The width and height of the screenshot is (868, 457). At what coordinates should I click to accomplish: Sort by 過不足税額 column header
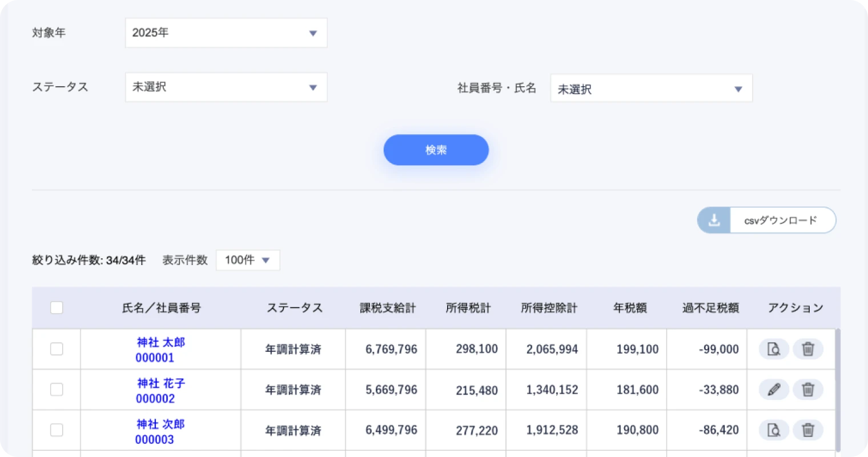coord(710,308)
